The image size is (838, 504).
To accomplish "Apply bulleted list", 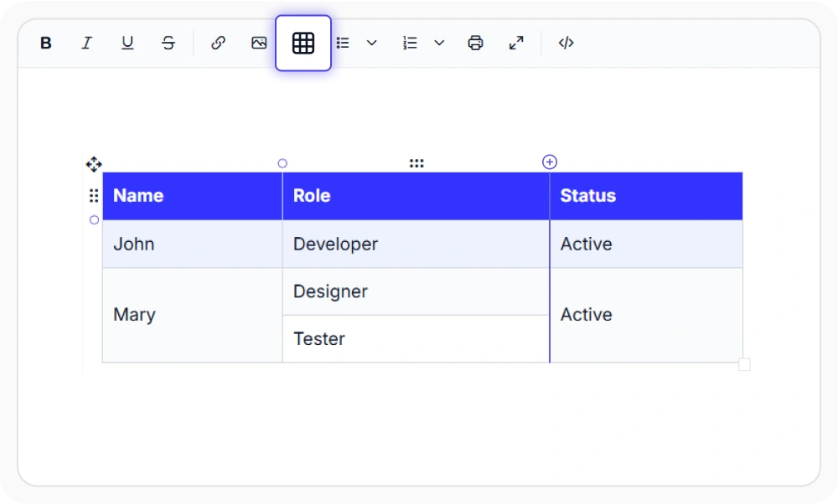I will tap(343, 43).
